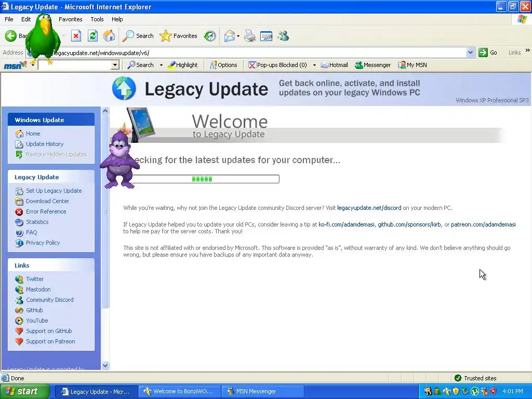
Task: Expand the MSN search box dropdown
Action: [x=115, y=65]
